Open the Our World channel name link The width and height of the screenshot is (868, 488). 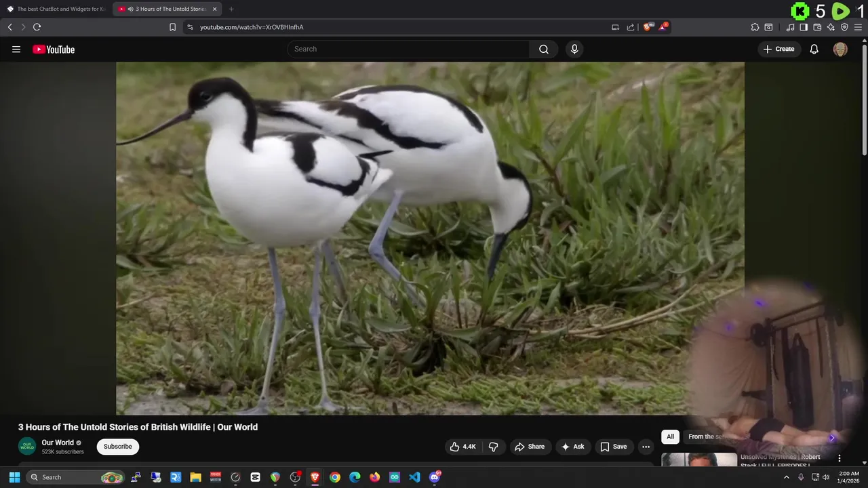click(58, 443)
